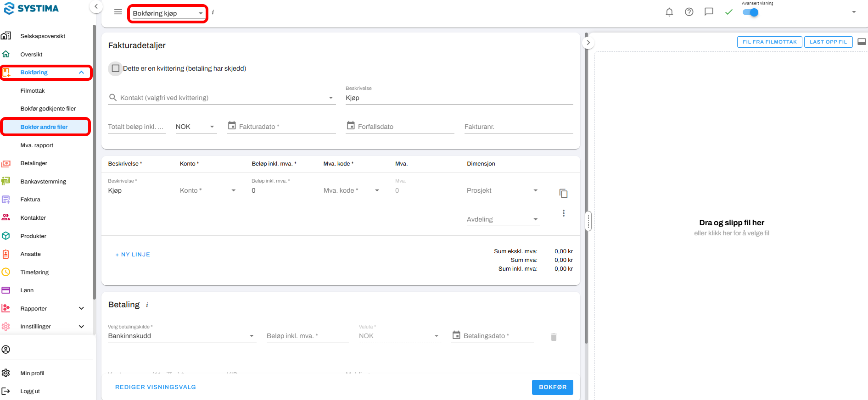Duplicate the line with copy icon
The image size is (868, 400).
(x=564, y=194)
